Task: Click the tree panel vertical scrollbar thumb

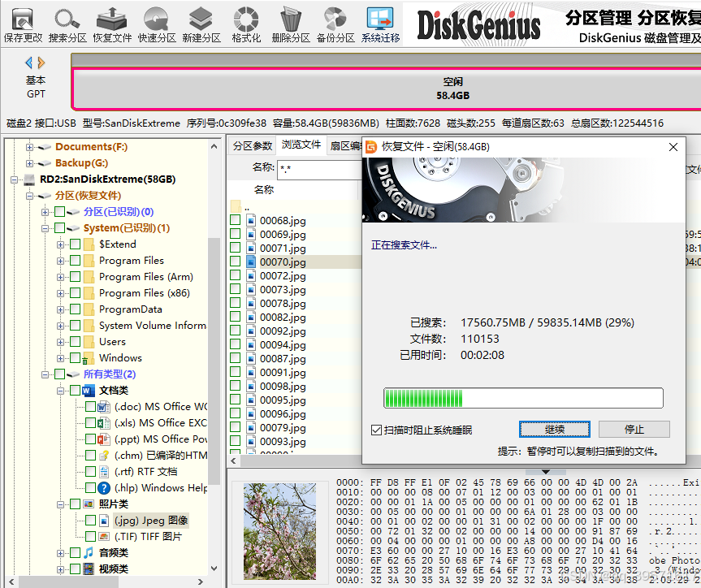Action: 214,361
